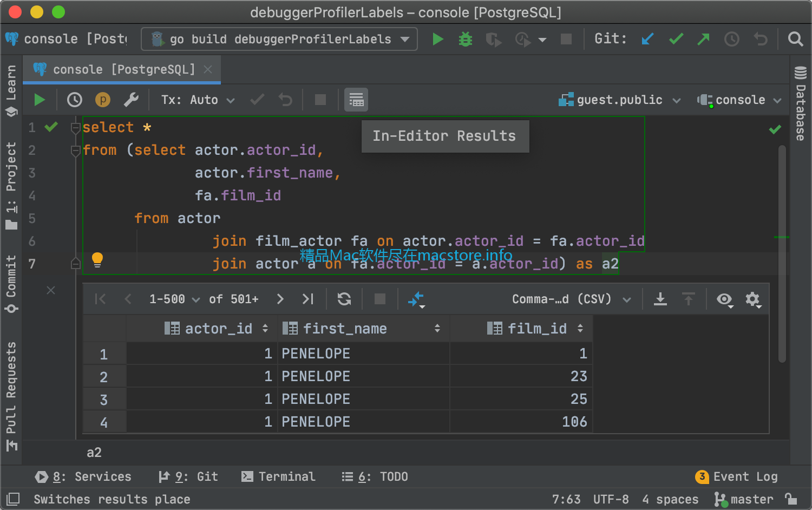Open the Terminal tool window tab

[x=278, y=476]
